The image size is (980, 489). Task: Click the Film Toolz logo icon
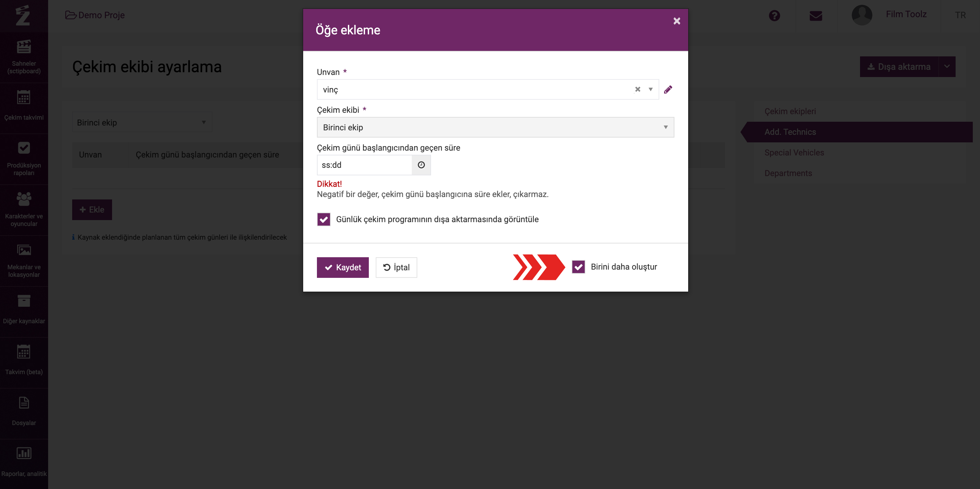[23, 15]
